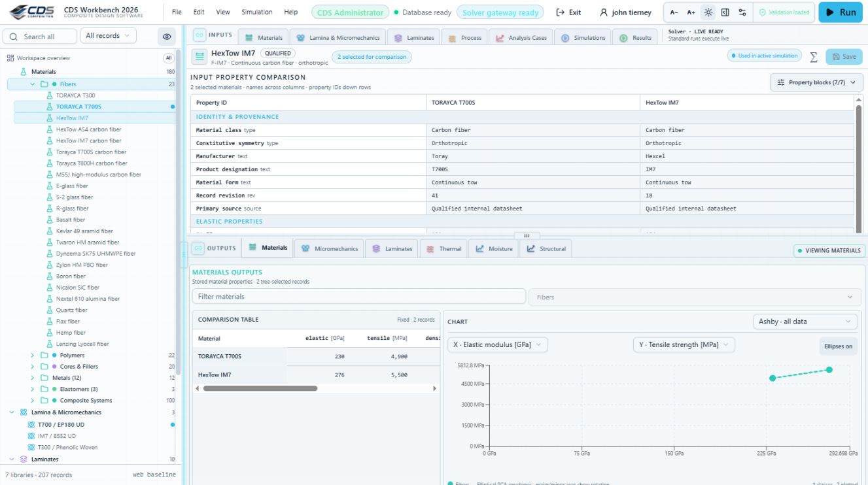868x485 pixels.
Task: Click the lamina icon beside T700 / EP180 UD
Action: pyautogui.click(x=31, y=425)
